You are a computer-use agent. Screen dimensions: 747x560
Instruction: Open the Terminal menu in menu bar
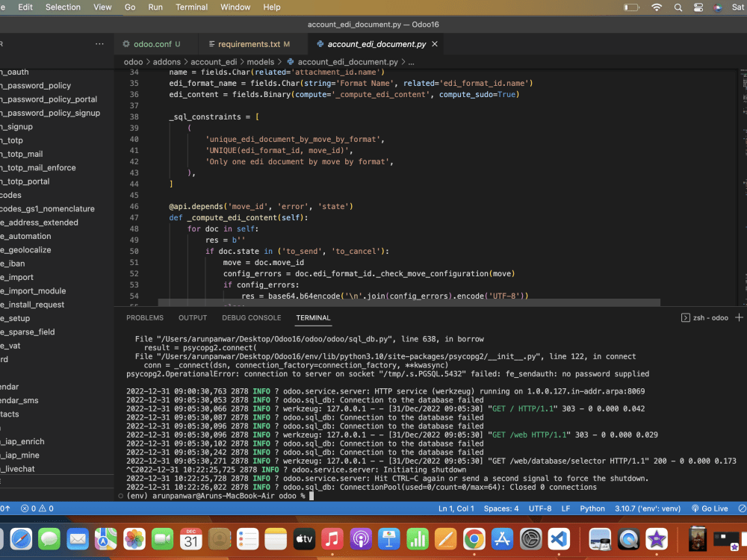point(191,7)
